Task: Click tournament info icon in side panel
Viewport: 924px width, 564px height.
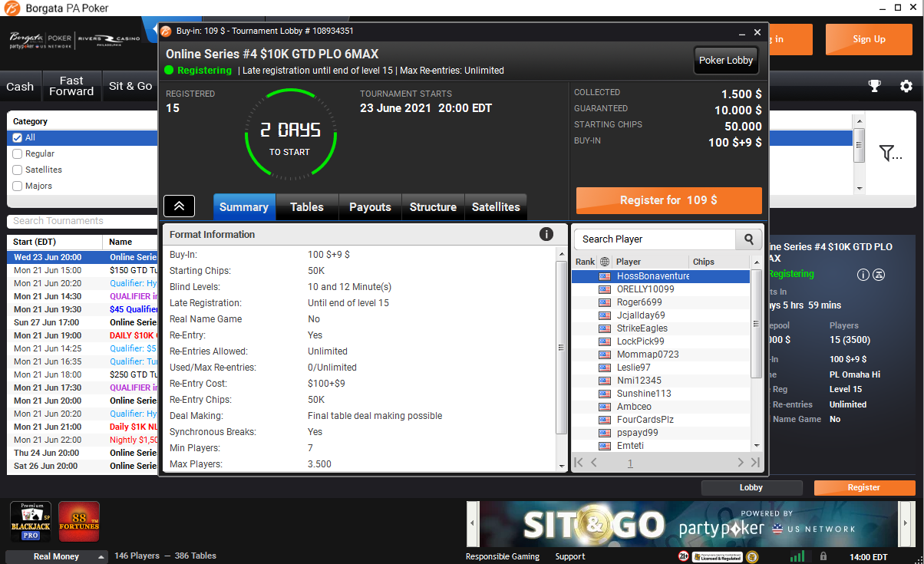Action: point(863,275)
